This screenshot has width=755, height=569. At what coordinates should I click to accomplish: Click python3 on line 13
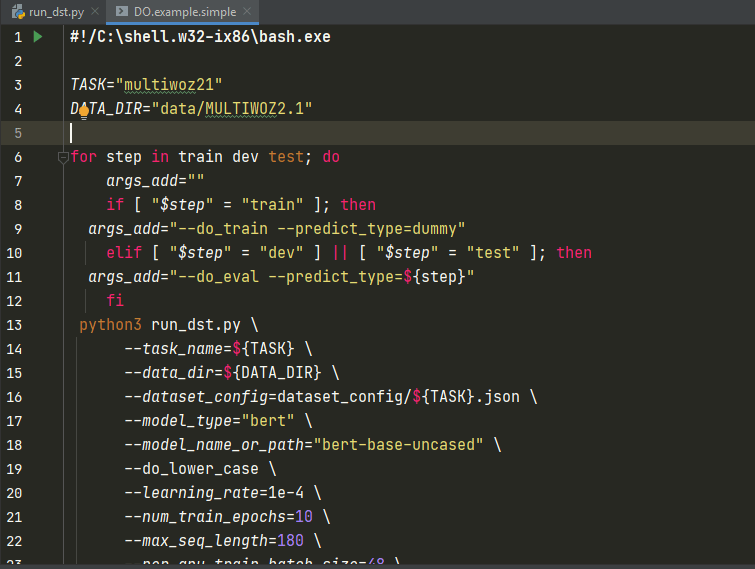(111, 325)
